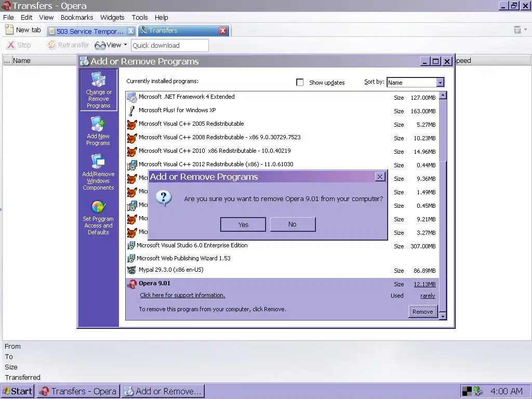Switch to Add or Remove taskbar button

click(163, 391)
